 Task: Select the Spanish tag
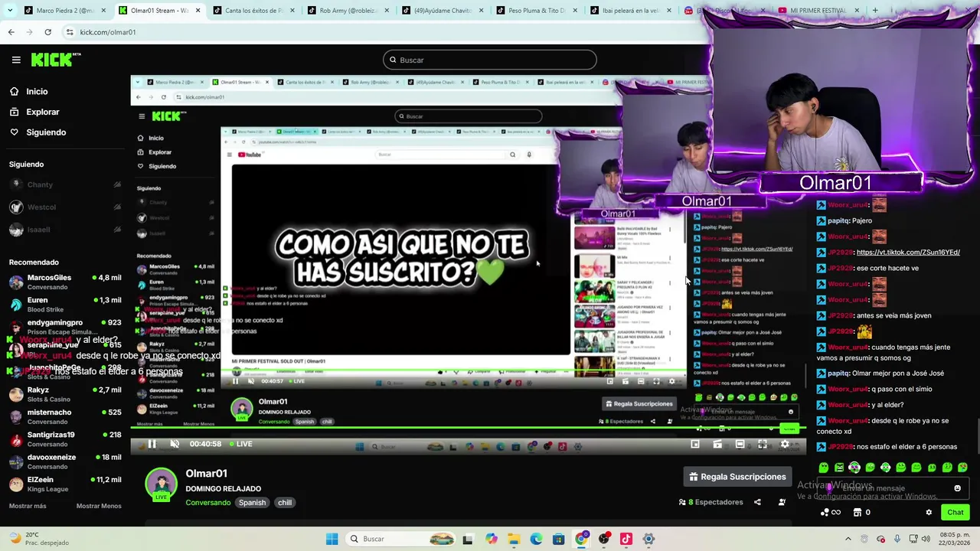[252, 503]
